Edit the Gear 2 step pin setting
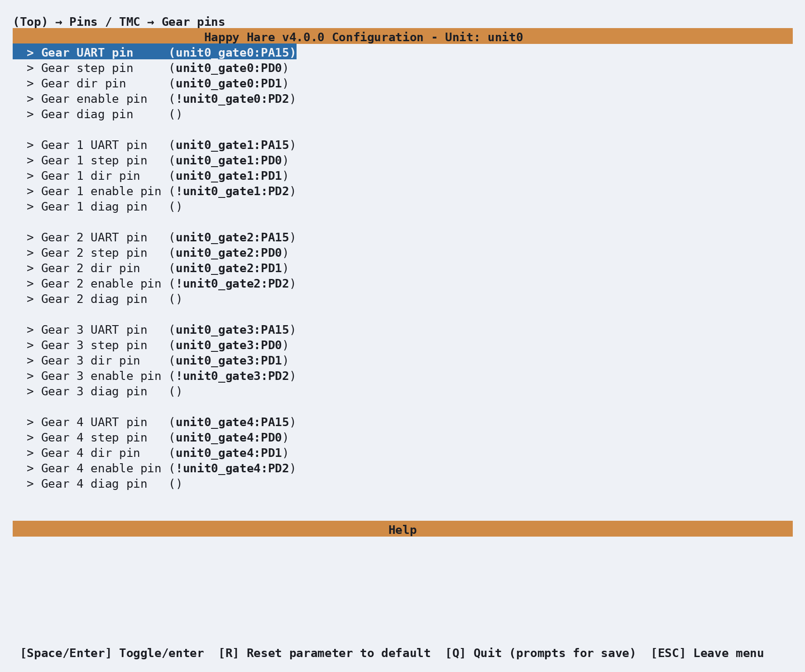 [x=157, y=253]
